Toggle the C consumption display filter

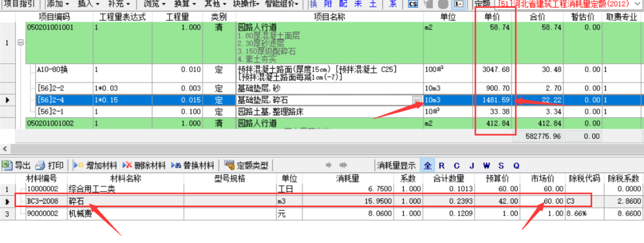[457, 165]
